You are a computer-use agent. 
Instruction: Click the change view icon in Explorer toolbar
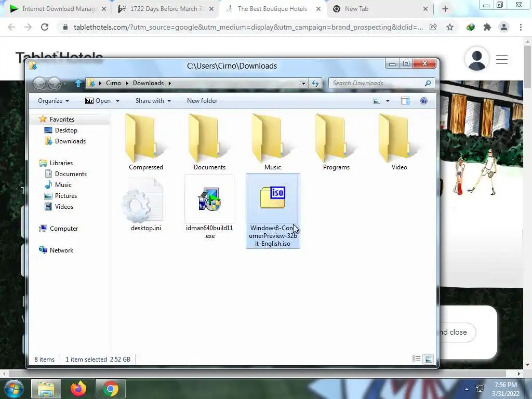point(377,101)
